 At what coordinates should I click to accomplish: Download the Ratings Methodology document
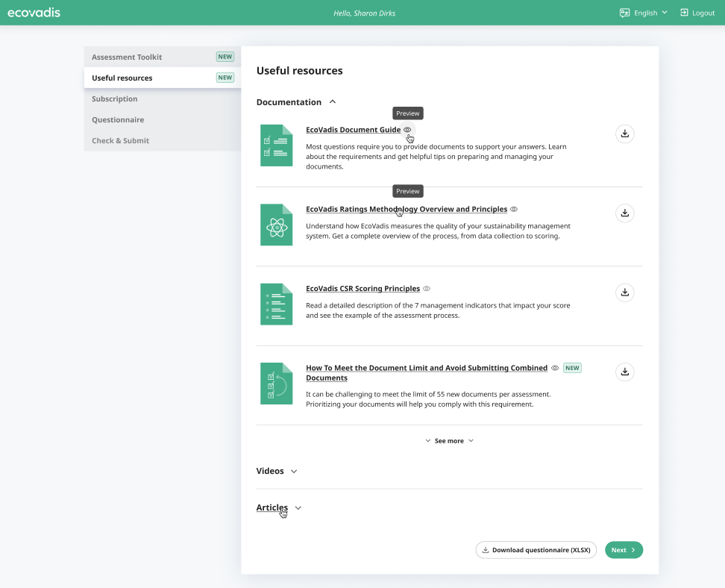[x=624, y=213]
